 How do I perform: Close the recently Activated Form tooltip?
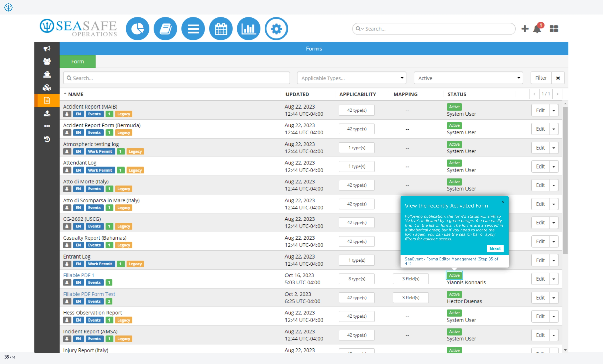503,202
